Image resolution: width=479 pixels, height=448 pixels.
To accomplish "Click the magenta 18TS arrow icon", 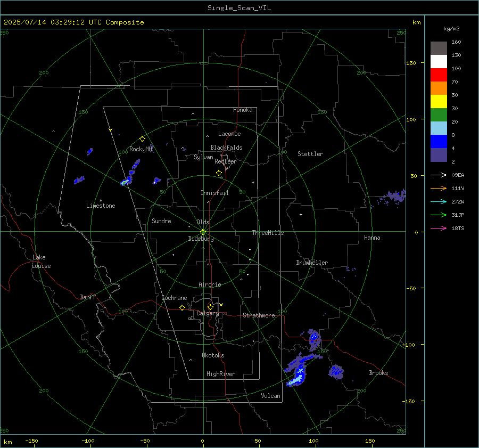I will (x=439, y=228).
